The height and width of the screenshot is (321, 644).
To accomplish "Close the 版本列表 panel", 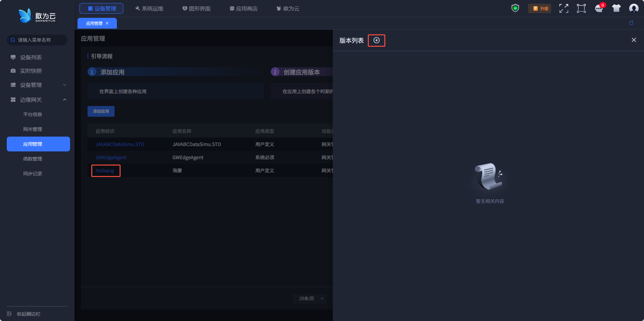I will click(x=634, y=40).
